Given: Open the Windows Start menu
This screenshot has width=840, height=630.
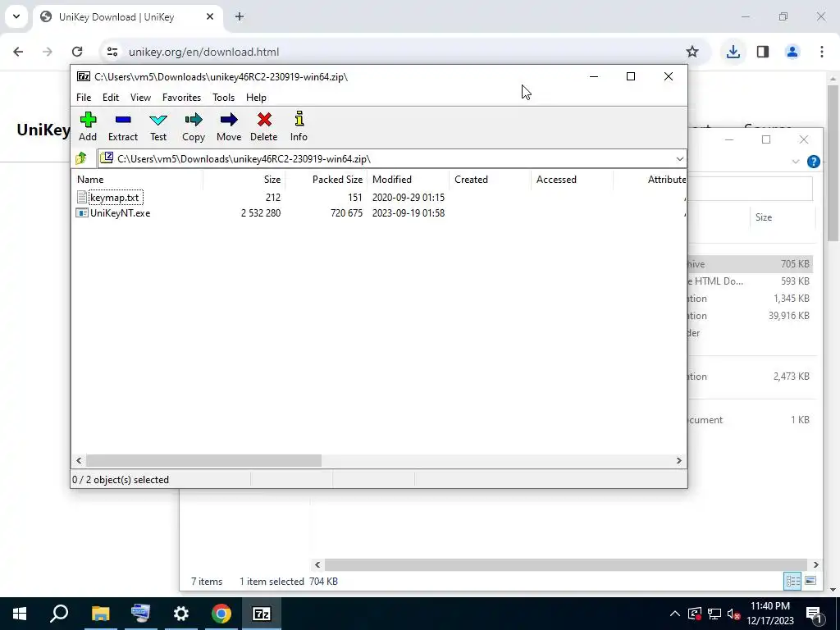Looking at the screenshot, I should click(x=20, y=614).
